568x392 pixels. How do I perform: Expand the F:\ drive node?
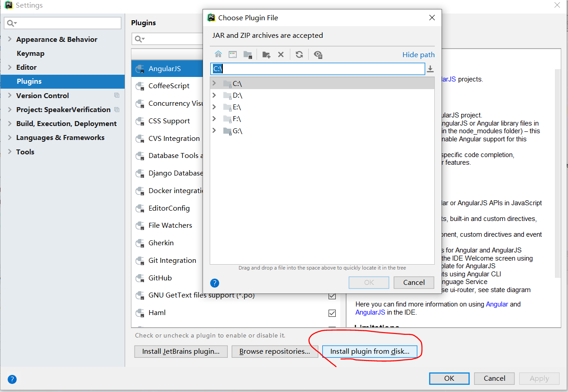pyautogui.click(x=214, y=118)
